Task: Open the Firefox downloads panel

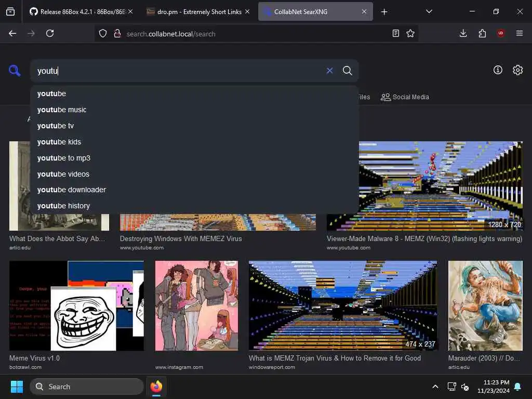Action: coord(463,33)
